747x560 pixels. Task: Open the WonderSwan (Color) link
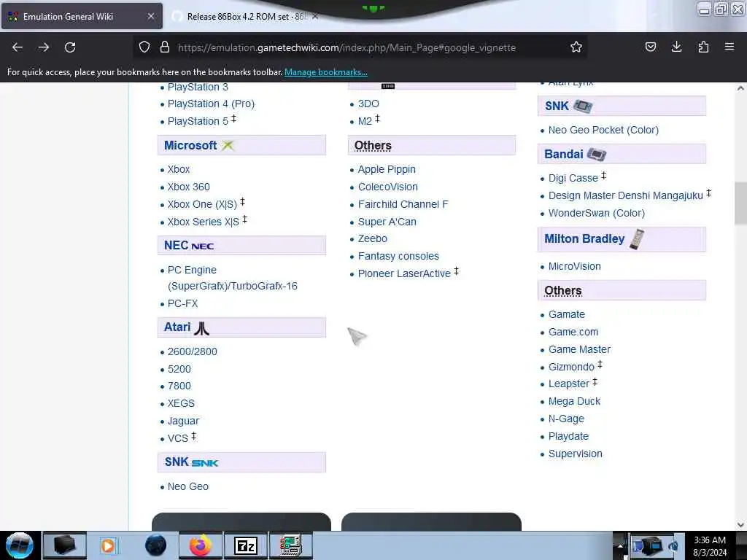597,213
